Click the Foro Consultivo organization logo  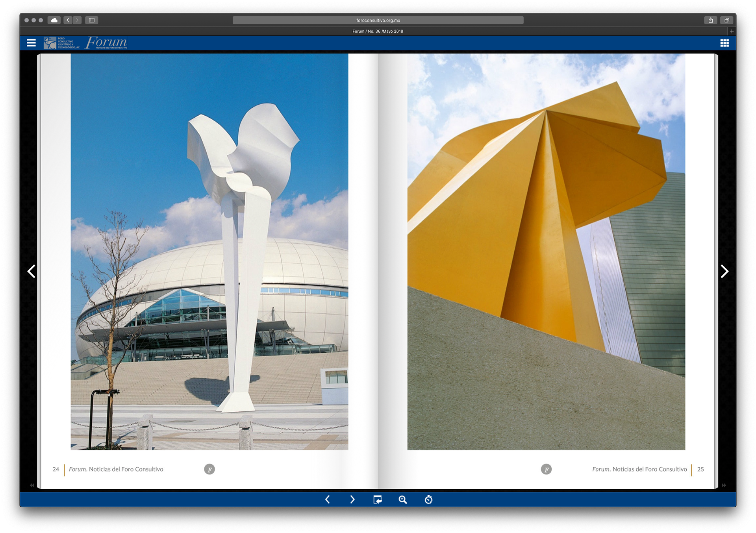61,43
